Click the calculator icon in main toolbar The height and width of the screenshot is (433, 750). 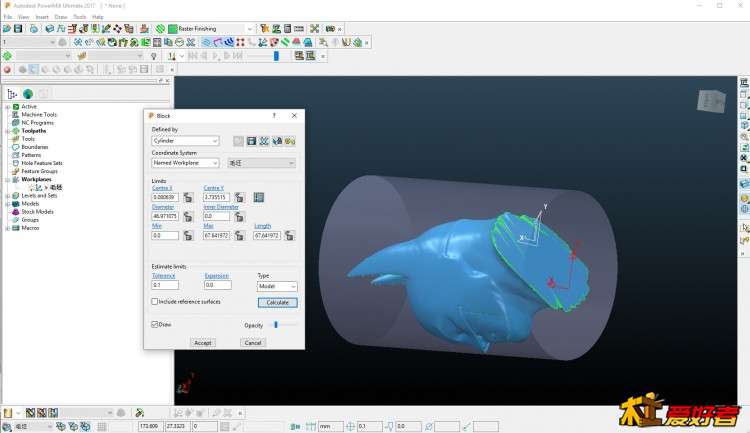287,29
